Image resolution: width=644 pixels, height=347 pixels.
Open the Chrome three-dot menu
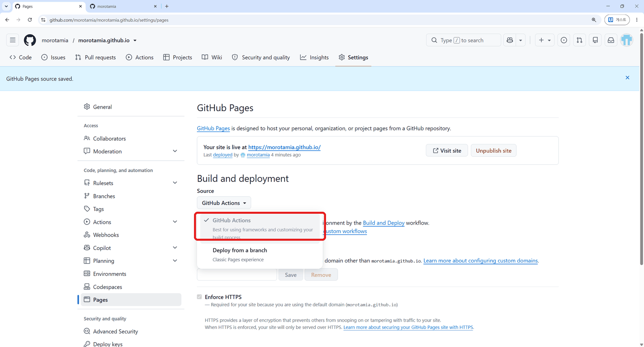(637, 20)
